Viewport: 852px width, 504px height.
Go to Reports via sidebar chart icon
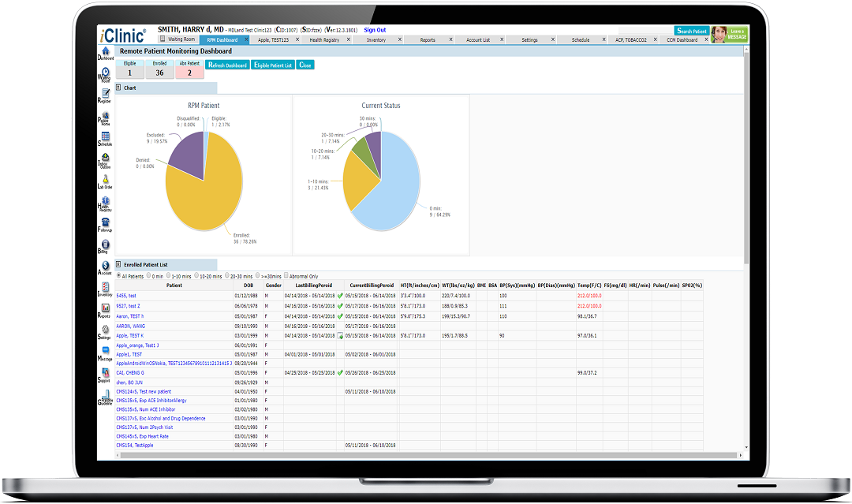point(105,310)
